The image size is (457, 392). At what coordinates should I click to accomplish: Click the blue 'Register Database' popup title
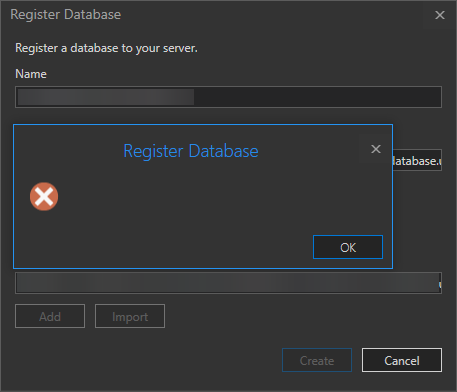(191, 151)
